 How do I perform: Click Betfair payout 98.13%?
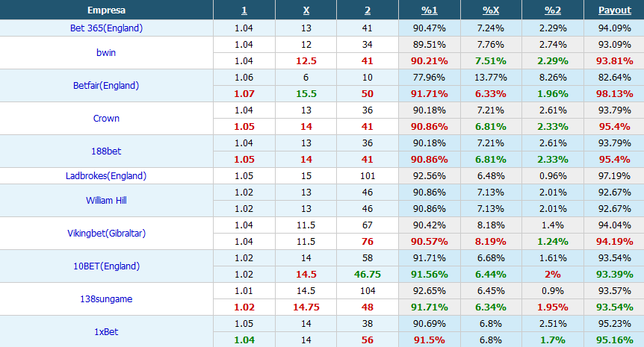(x=614, y=94)
